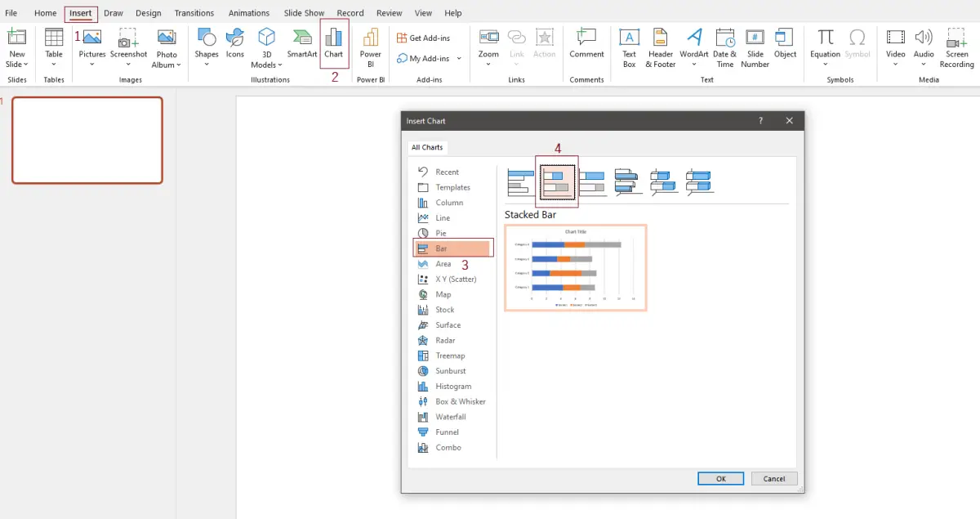Cancel the Insert Chart dialog

tap(773, 478)
